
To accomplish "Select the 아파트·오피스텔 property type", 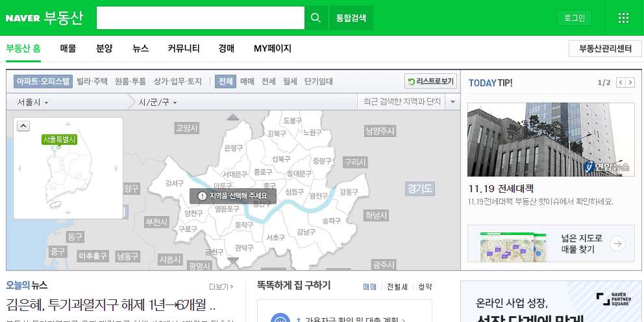I will (43, 81).
